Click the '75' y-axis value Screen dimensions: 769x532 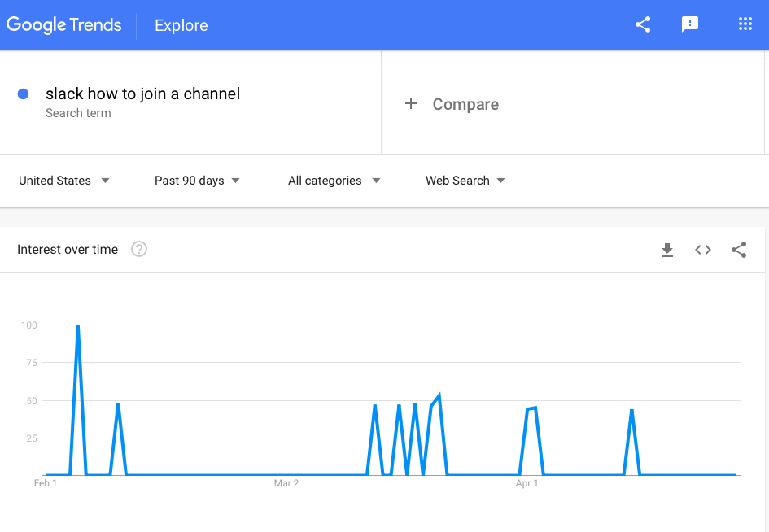[32, 363]
